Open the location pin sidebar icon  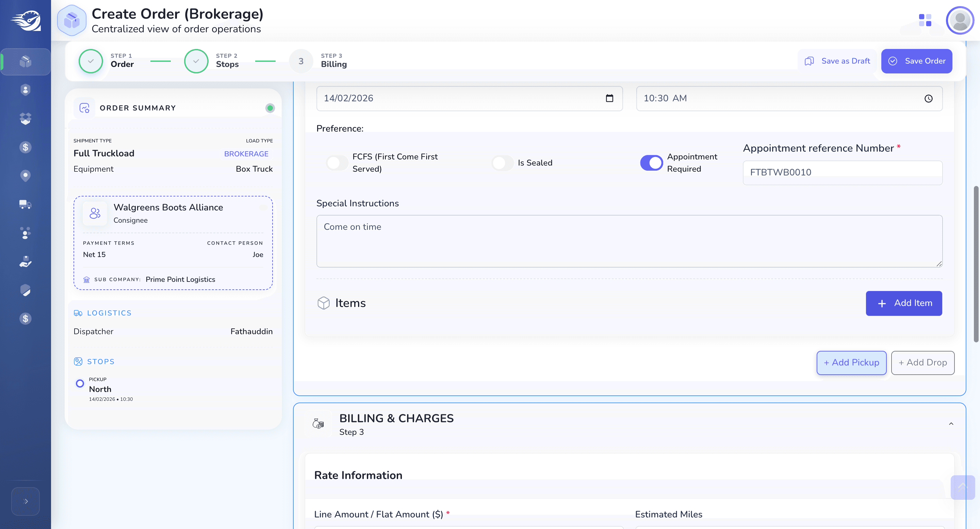pyautogui.click(x=25, y=175)
